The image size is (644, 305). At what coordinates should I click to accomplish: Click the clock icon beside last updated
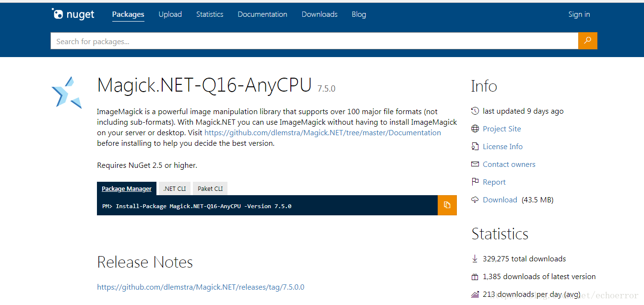pyautogui.click(x=475, y=111)
